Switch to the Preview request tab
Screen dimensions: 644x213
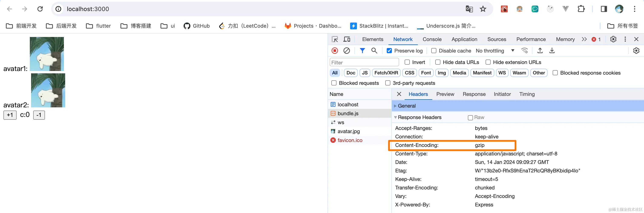(445, 94)
